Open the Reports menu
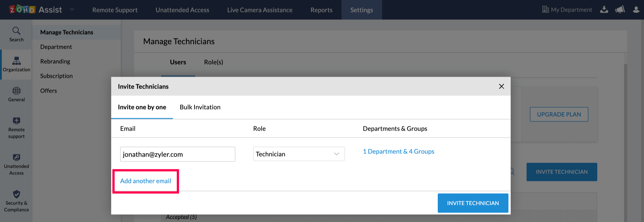This screenshot has height=222, width=644. 321,10
